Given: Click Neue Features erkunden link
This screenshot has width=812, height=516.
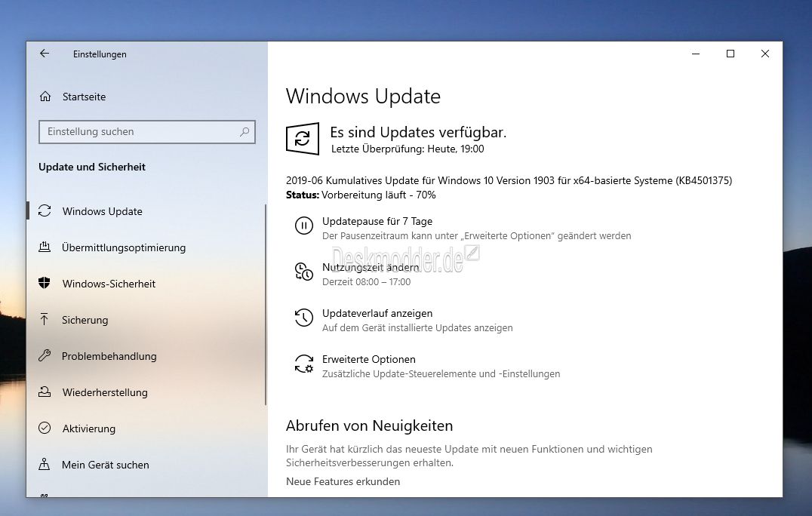Looking at the screenshot, I should (x=343, y=482).
